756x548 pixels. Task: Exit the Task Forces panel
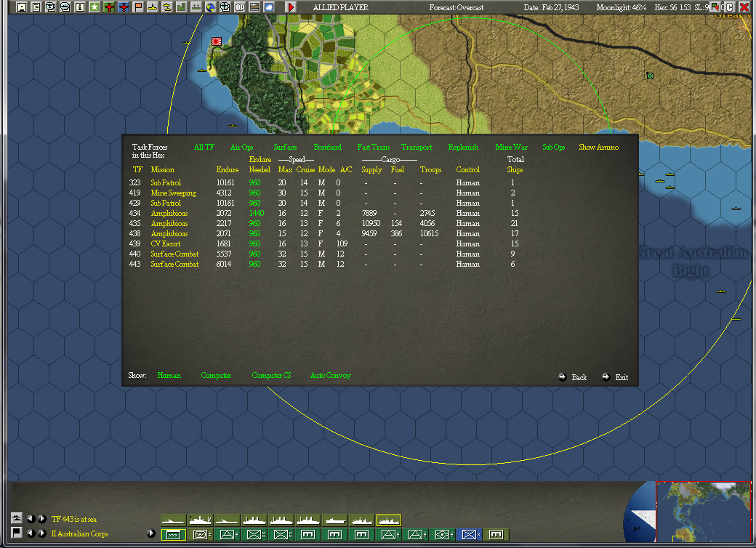tap(619, 377)
